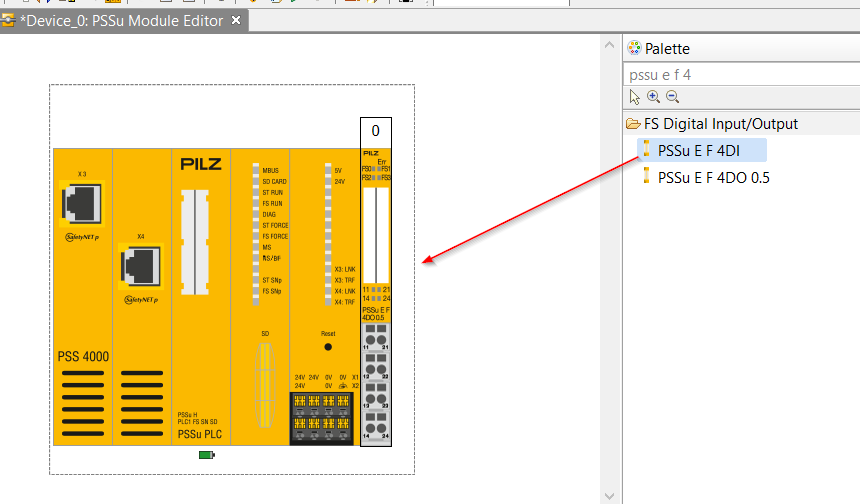Click the ST FORCE LED label
This screenshot has height=504, width=860.
click(275, 225)
